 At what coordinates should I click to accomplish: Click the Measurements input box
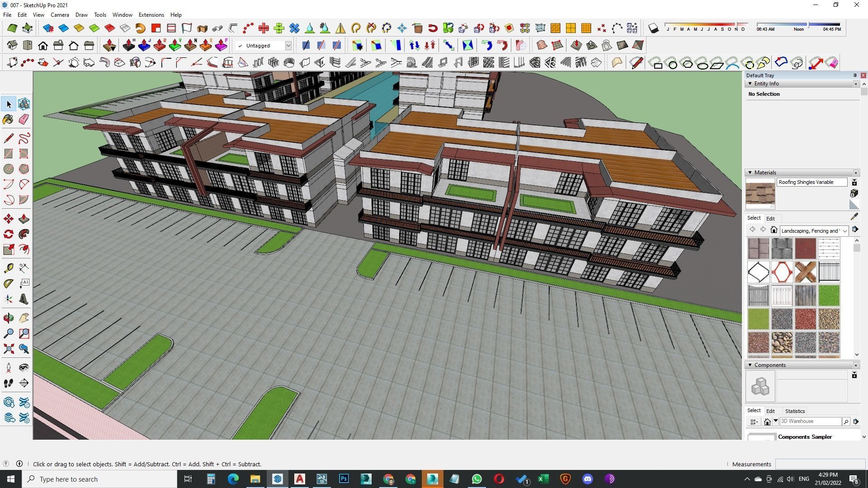pos(820,464)
